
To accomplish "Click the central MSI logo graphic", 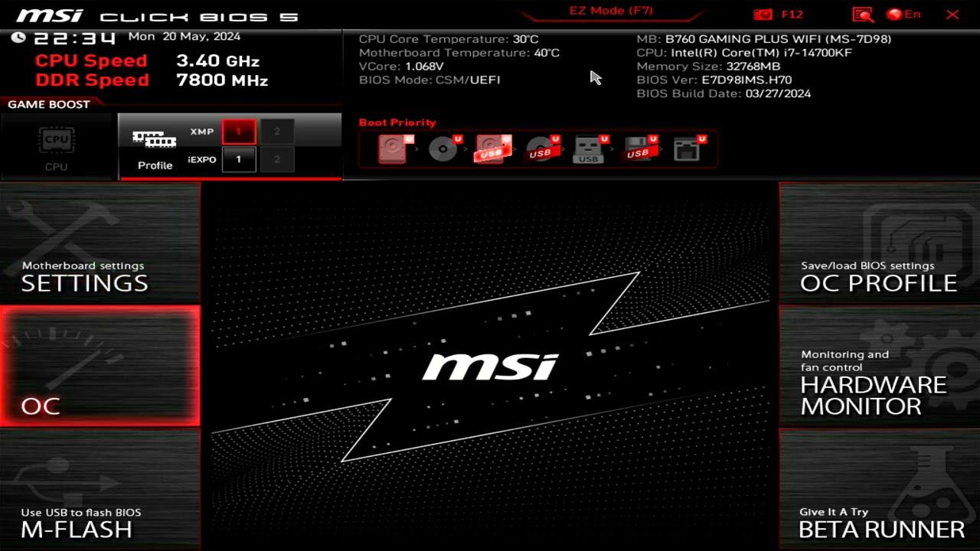I will click(x=490, y=367).
